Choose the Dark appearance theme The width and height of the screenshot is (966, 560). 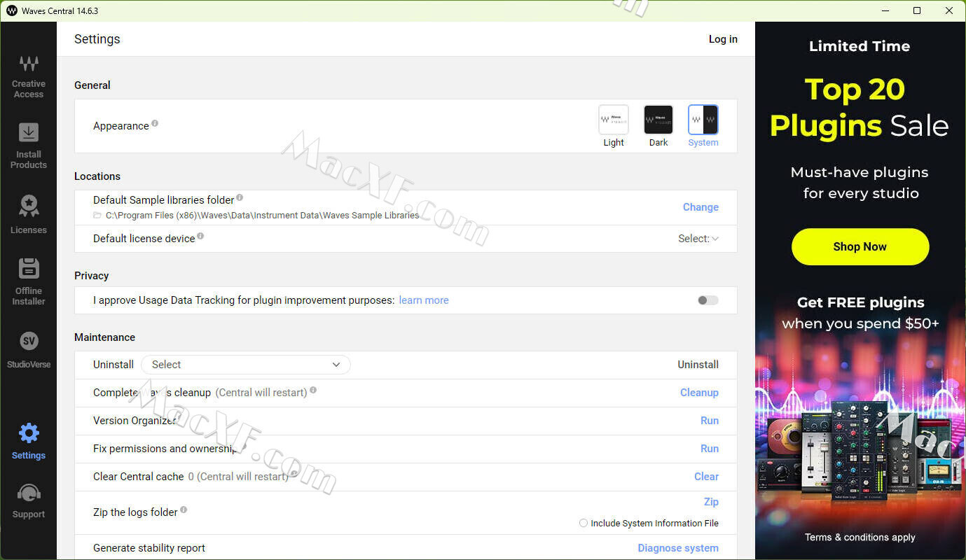(658, 126)
